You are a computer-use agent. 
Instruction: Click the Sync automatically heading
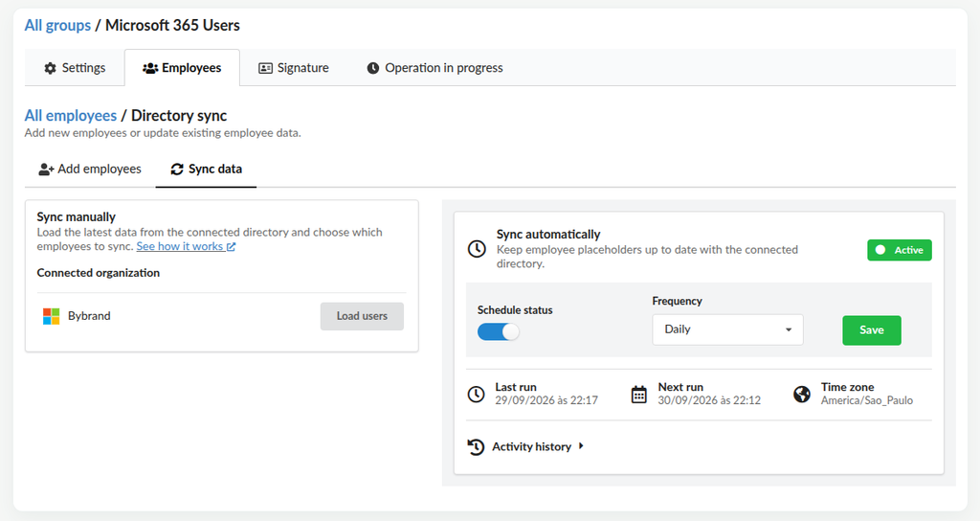click(x=548, y=235)
